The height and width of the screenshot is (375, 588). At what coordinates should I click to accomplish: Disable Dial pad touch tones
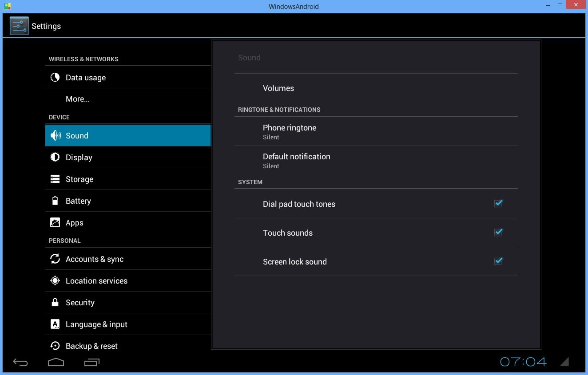498,204
